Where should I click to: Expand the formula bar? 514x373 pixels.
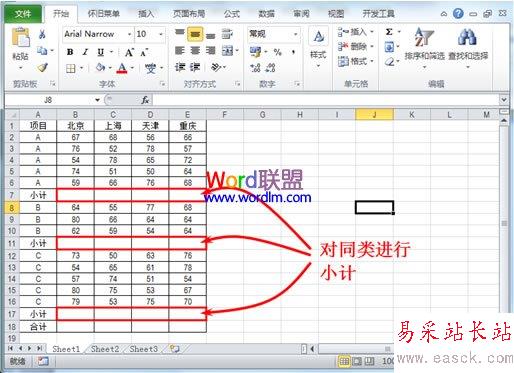click(x=504, y=100)
